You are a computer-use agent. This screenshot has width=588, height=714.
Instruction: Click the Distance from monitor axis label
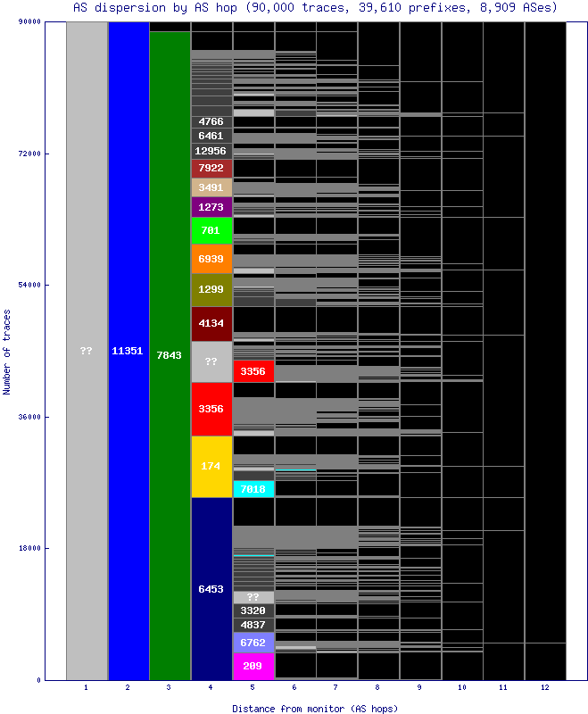[x=314, y=708]
